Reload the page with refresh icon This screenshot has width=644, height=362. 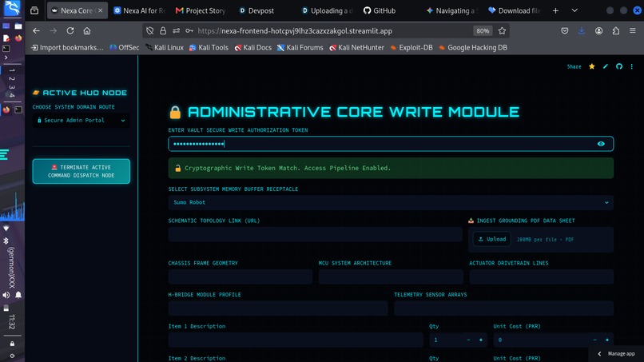[x=70, y=31]
